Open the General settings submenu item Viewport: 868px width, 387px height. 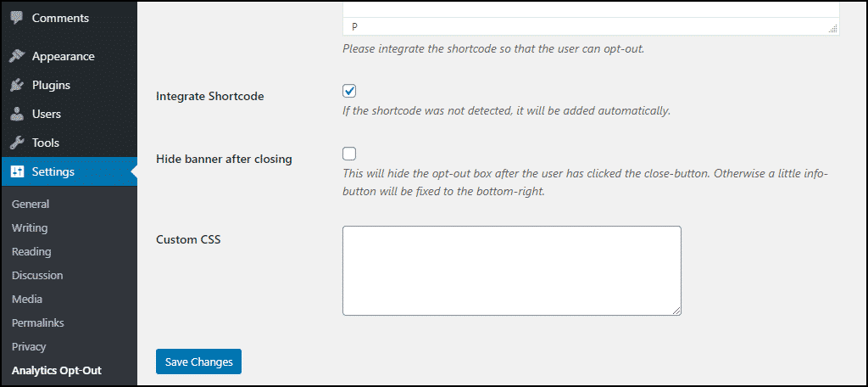(31, 204)
